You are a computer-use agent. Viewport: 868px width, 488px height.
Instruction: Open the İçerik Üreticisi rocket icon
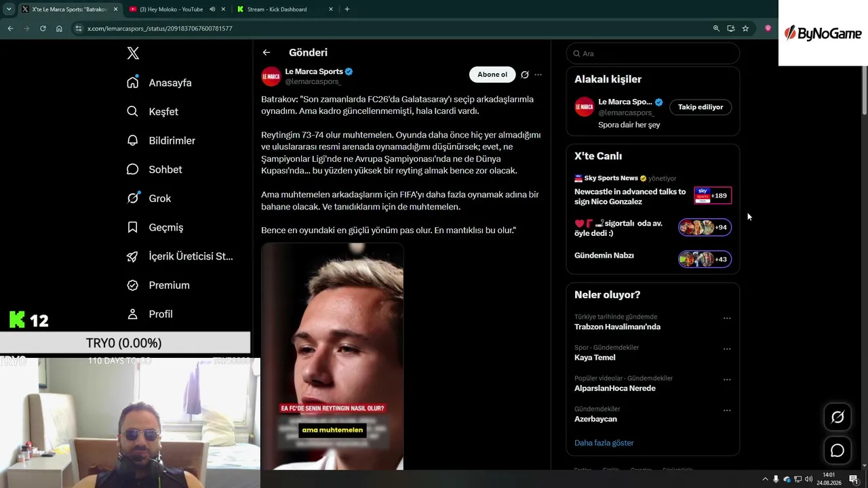[x=133, y=256]
